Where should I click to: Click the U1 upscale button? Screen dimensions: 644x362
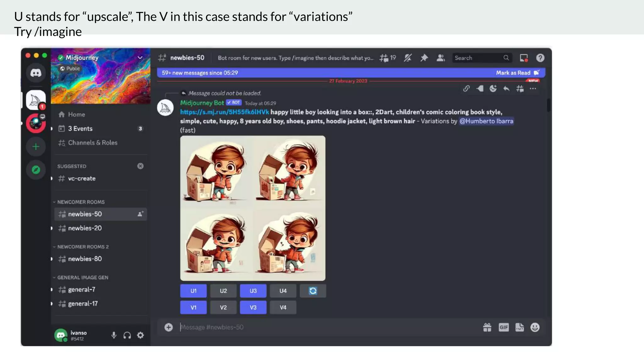click(x=193, y=291)
